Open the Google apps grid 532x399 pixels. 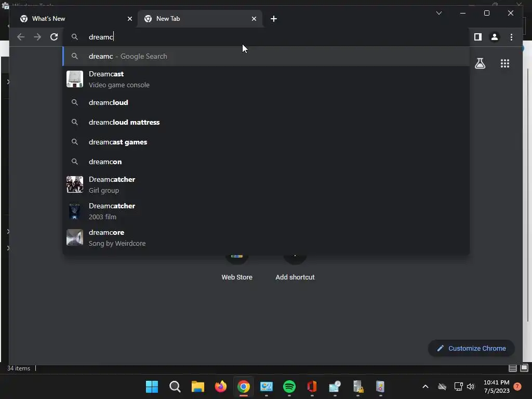click(x=505, y=63)
